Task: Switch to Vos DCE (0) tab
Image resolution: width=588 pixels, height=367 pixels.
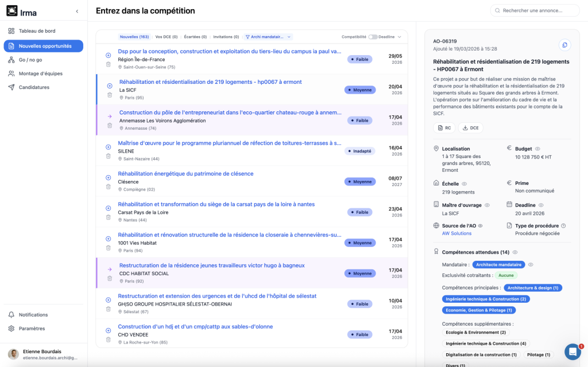Action: tap(167, 37)
